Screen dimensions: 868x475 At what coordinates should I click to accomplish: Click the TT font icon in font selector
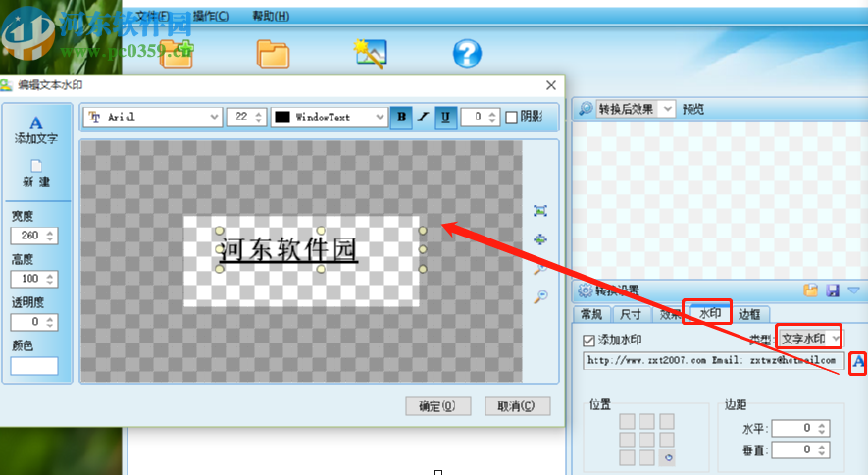(95, 117)
